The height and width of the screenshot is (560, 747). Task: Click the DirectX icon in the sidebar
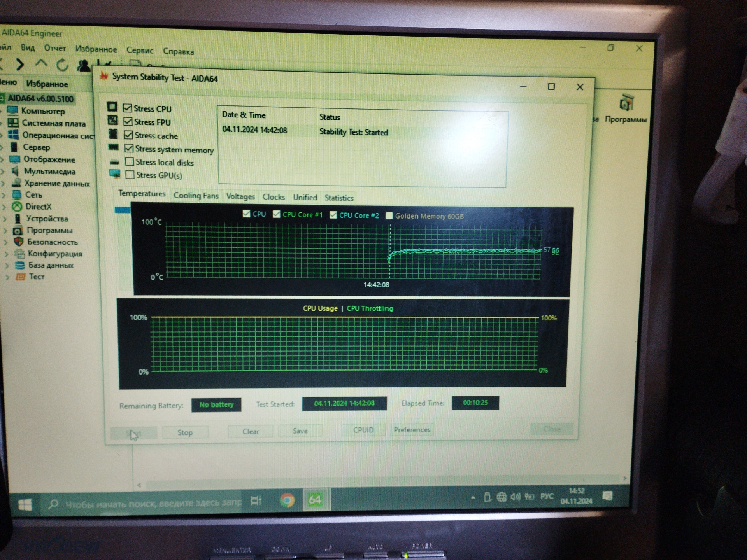[x=17, y=206]
